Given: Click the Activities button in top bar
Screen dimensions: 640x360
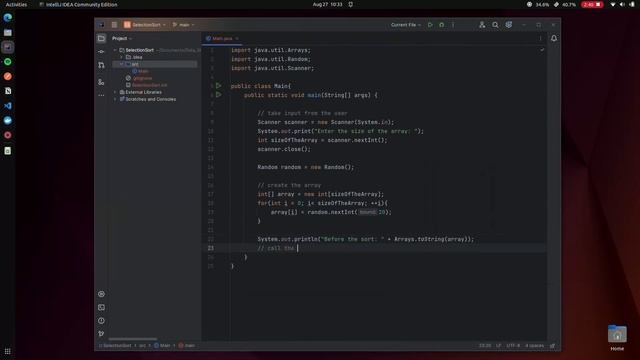Looking at the screenshot, I should click(16, 4).
